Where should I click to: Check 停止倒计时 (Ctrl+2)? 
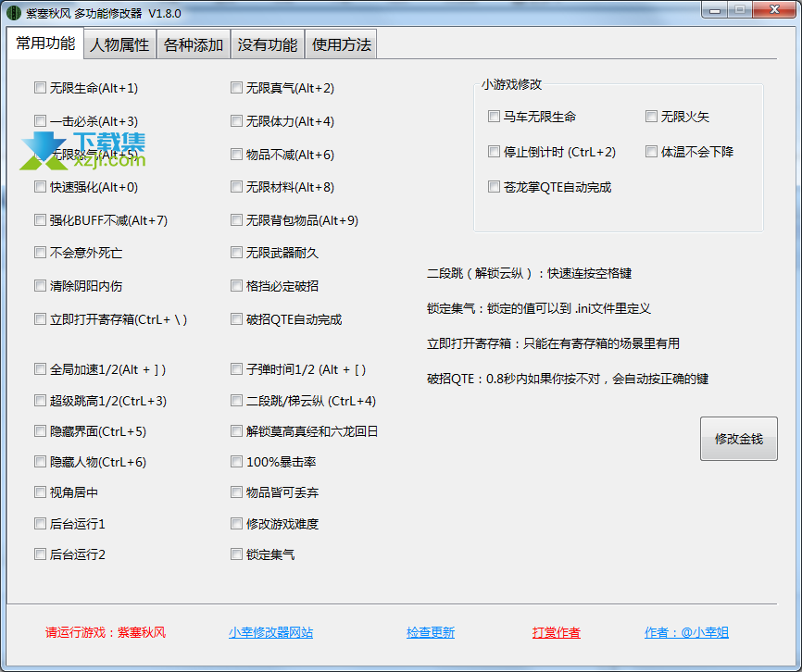(494, 152)
